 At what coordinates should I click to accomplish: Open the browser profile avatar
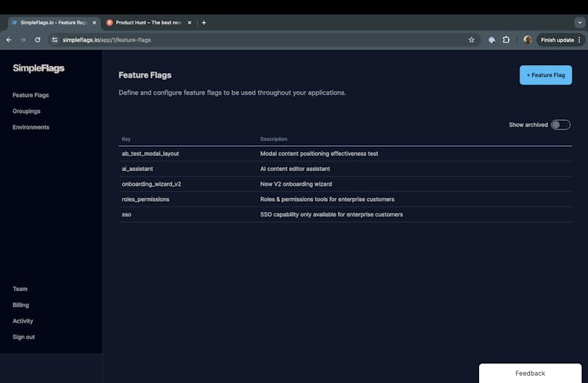click(x=528, y=40)
